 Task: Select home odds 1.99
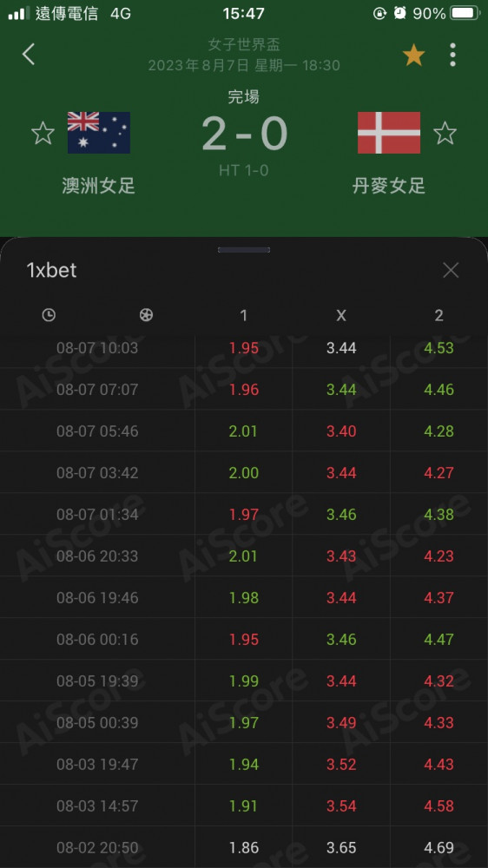click(244, 681)
